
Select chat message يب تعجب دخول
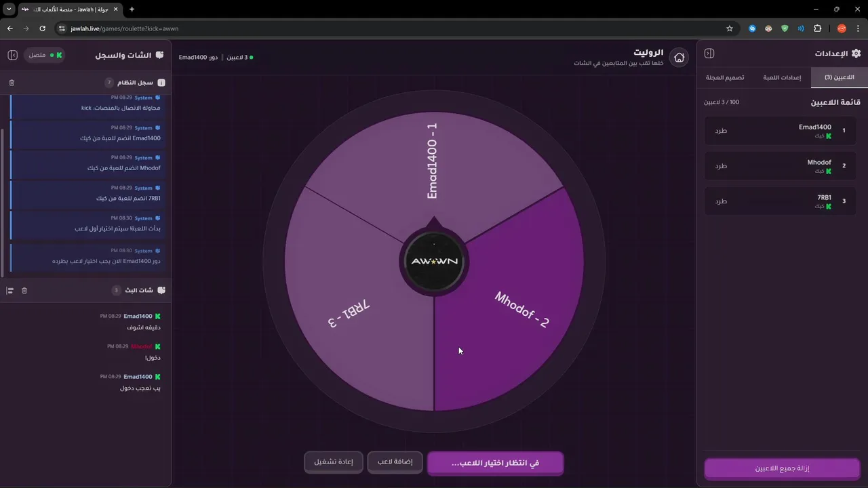coord(140,388)
